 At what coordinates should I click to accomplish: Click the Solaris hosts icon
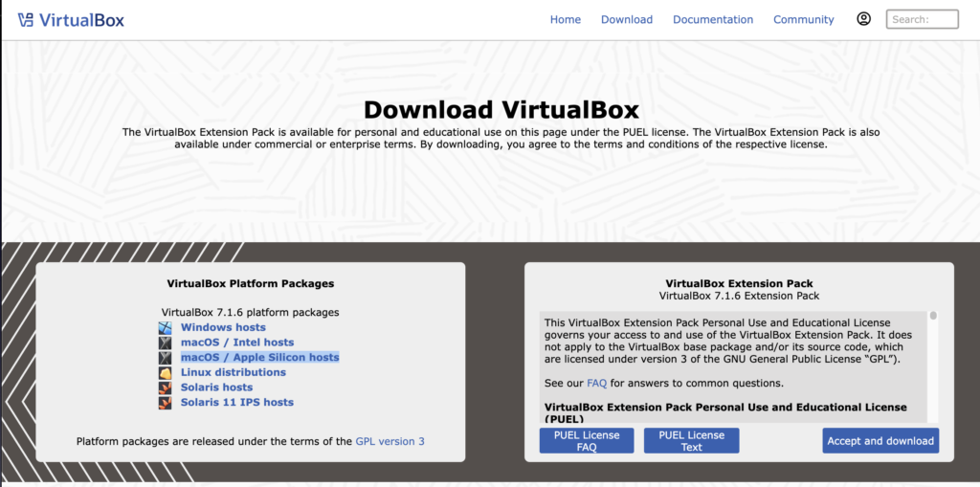166,387
